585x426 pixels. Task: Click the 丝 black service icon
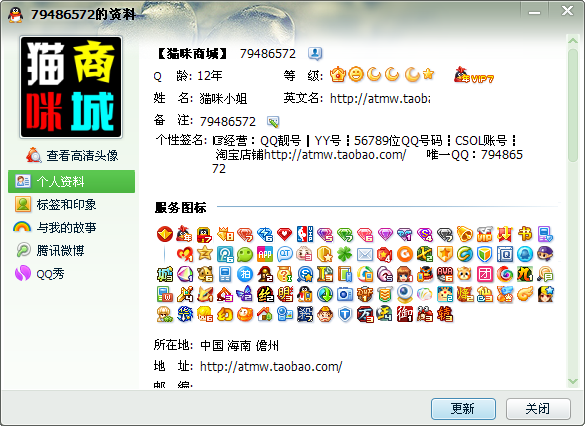pyautogui.click(x=265, y=294)
